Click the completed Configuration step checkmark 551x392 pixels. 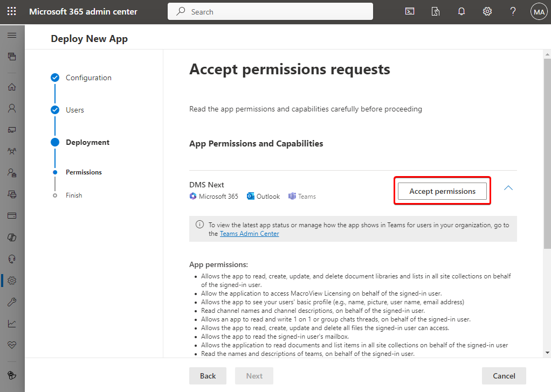[55, 78]
